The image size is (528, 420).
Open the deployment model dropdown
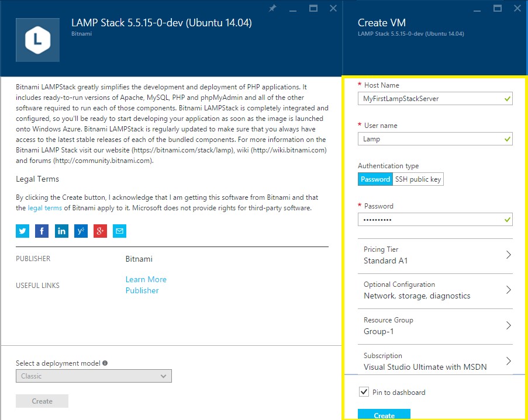94,376
